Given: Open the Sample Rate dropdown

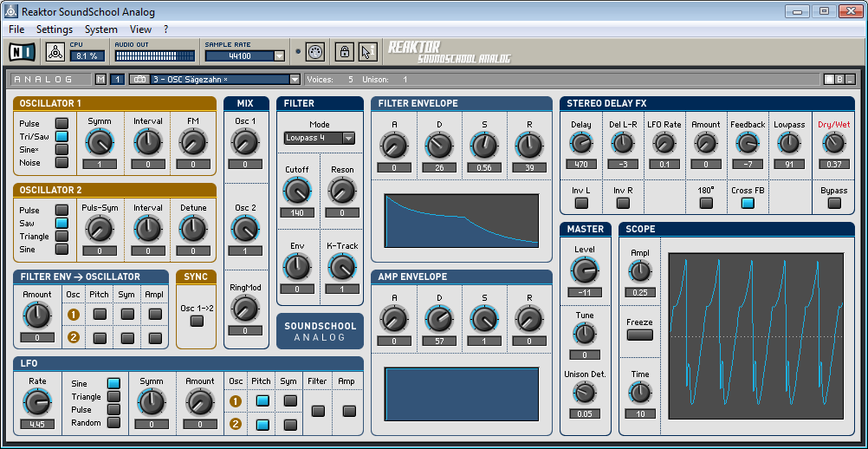Looking at the screenshot, I should coord(279,56).
